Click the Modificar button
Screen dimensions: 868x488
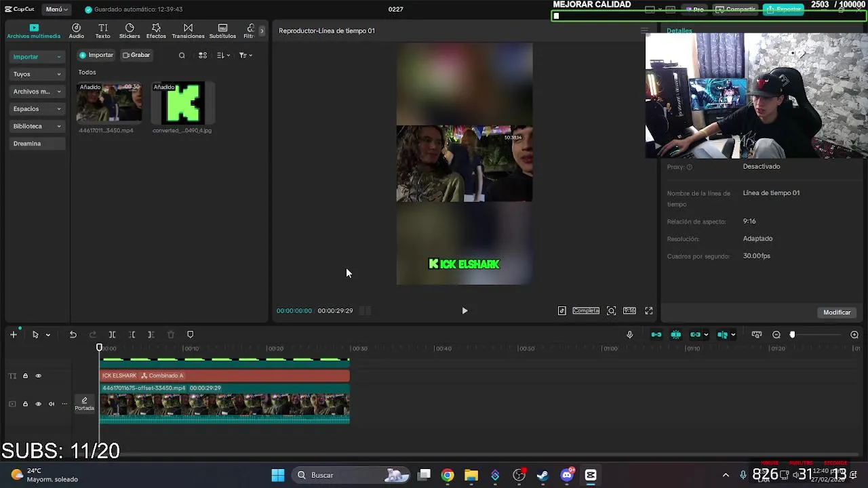837,312
